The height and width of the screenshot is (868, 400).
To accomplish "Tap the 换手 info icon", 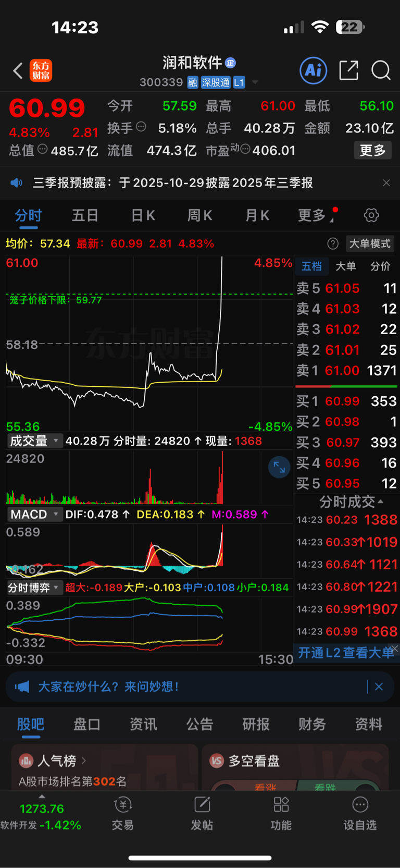I will [141, 127].
